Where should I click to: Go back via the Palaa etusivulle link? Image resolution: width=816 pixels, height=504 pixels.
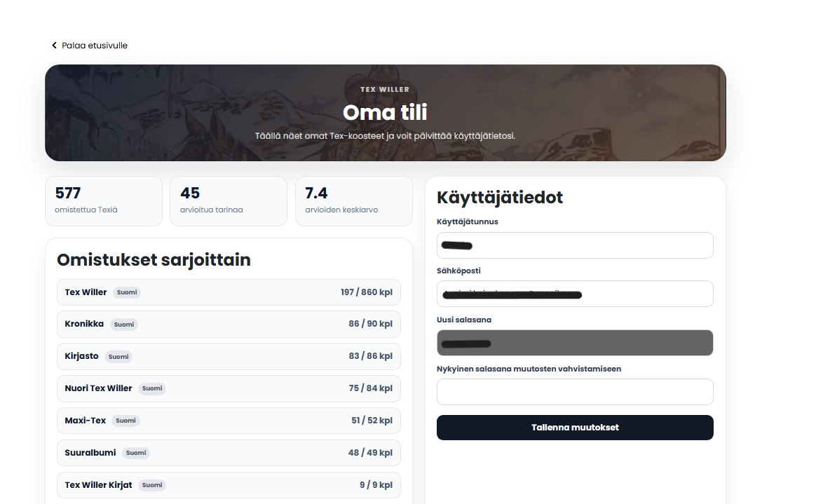90,46
